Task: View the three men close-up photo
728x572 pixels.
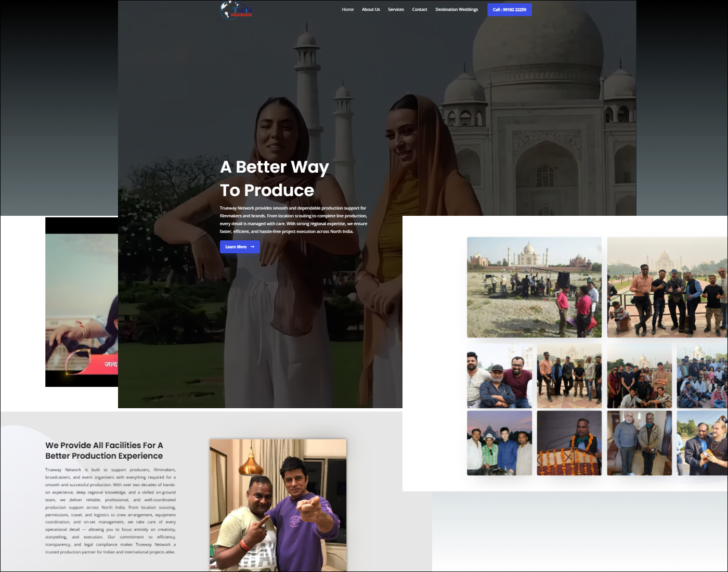Action: click(x=499, y=375)
